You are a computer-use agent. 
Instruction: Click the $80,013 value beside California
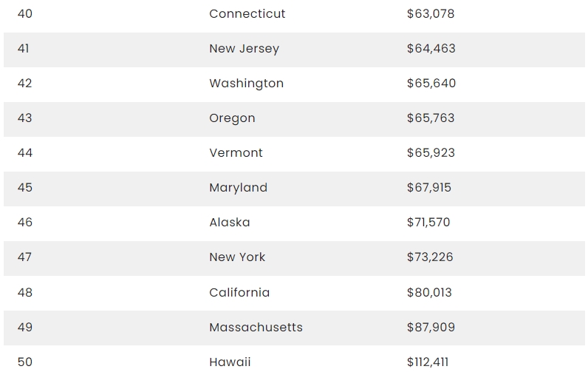429,293
